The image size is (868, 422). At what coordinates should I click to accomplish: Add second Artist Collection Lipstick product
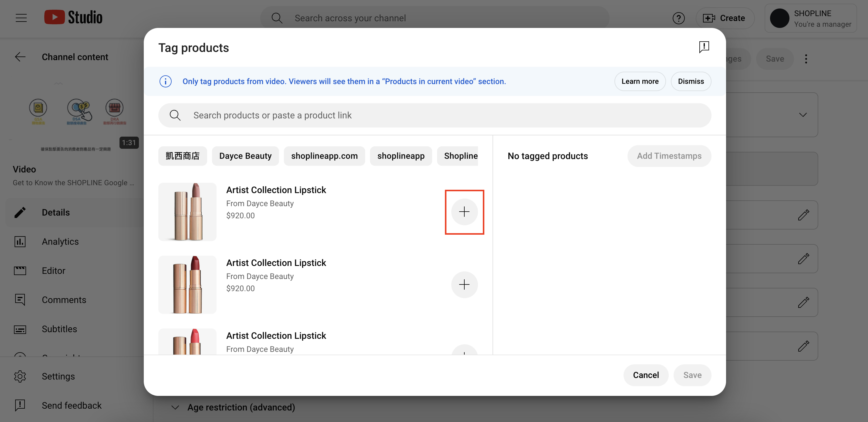tap(464, 284)
